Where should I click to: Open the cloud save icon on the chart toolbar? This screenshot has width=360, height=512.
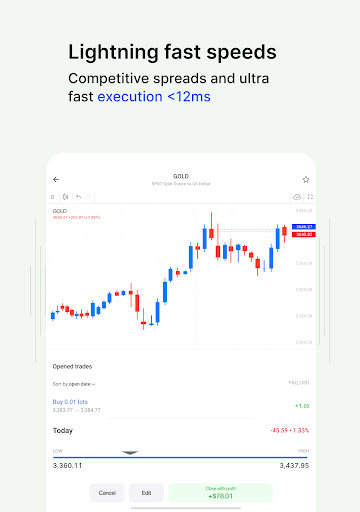pos(297,197)
